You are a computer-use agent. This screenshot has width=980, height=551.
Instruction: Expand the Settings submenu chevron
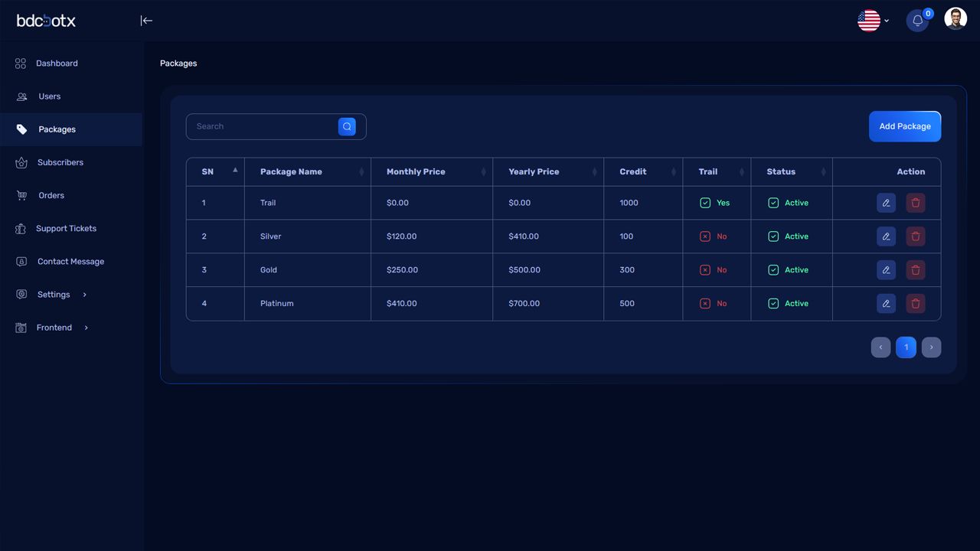(84, 295)
